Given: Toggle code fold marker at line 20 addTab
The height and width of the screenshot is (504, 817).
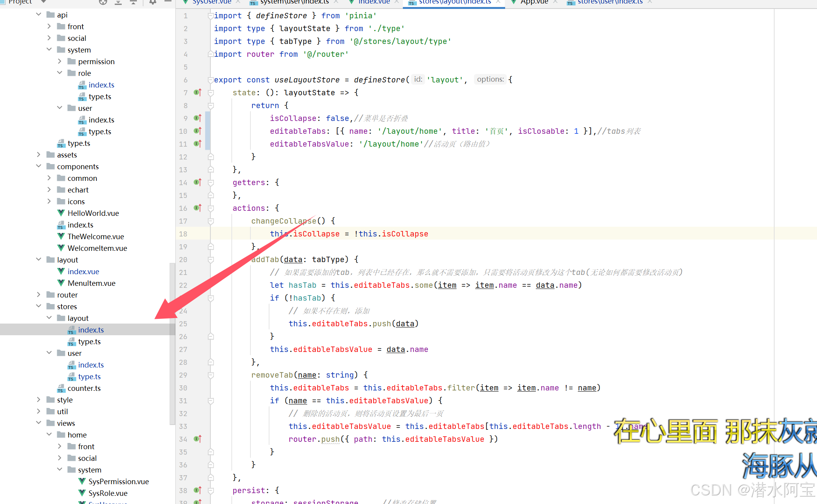Looking at the screenshot, I should point(211,259).
